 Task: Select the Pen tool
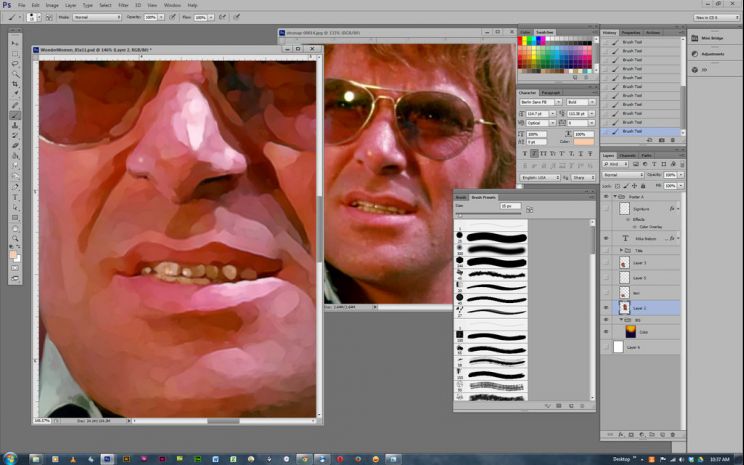pyautogui.click(x=15, y=187)
